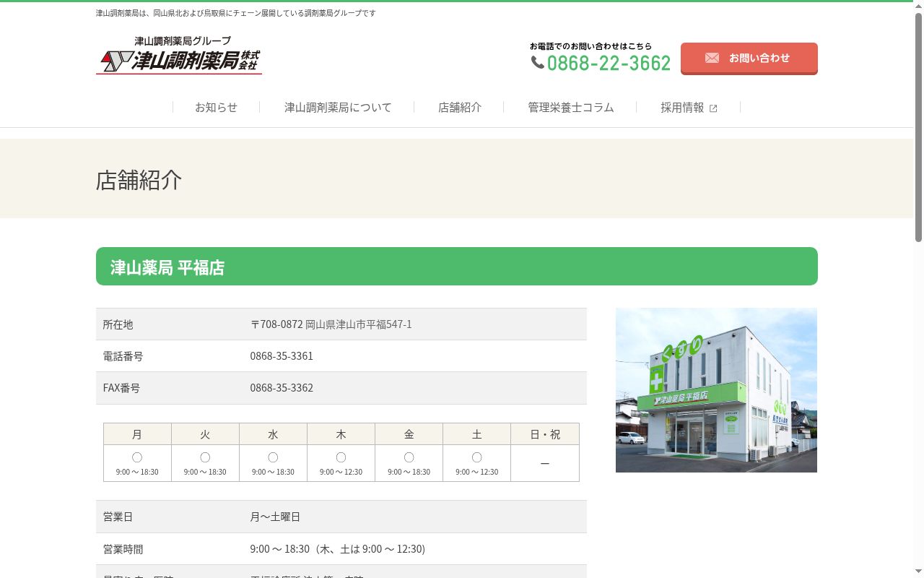Call the number 0868-22-3662
The image size is (924, 578).
click(609, 63)
